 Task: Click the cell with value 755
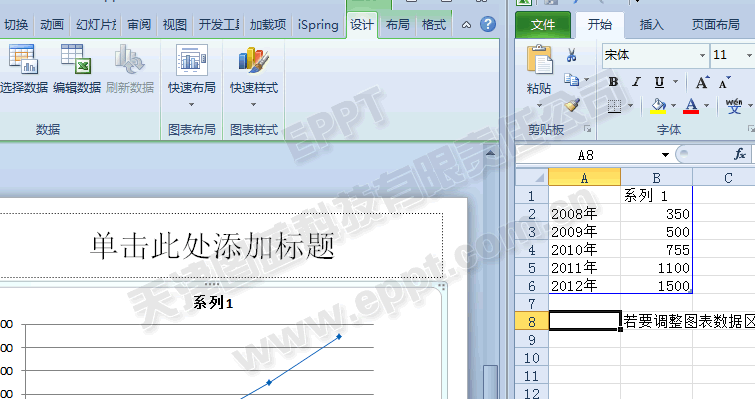[x=656, y=250]
